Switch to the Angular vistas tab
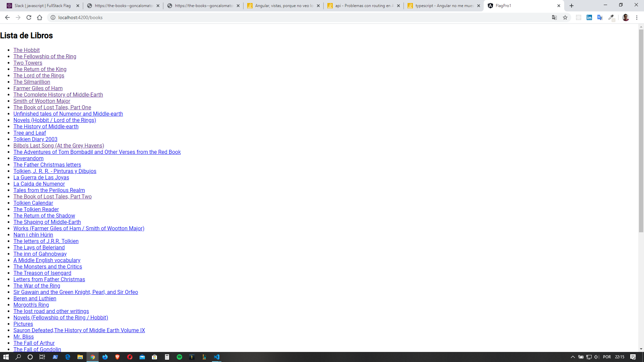644x362 pixels. point(284,6)
